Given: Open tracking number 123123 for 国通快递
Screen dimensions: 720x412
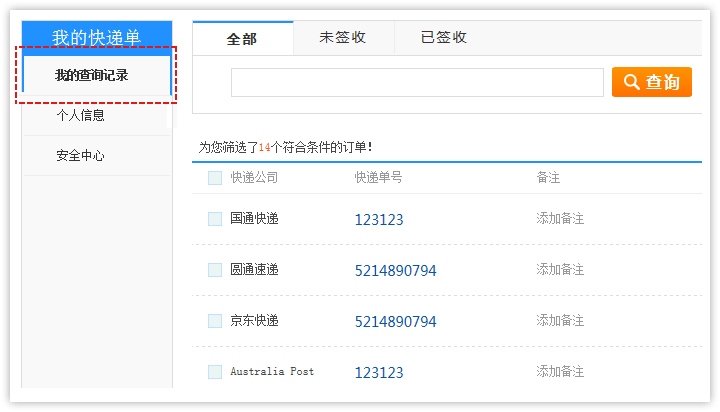Looking at the screenshot, I should click(x=379, y=219).
